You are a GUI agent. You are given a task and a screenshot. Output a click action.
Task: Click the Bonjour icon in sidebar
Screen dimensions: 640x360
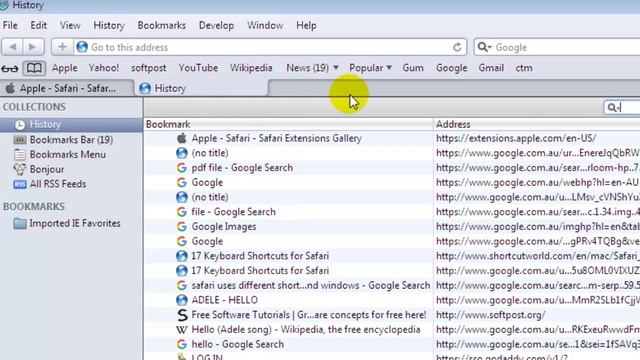click(x=20, y=169)
